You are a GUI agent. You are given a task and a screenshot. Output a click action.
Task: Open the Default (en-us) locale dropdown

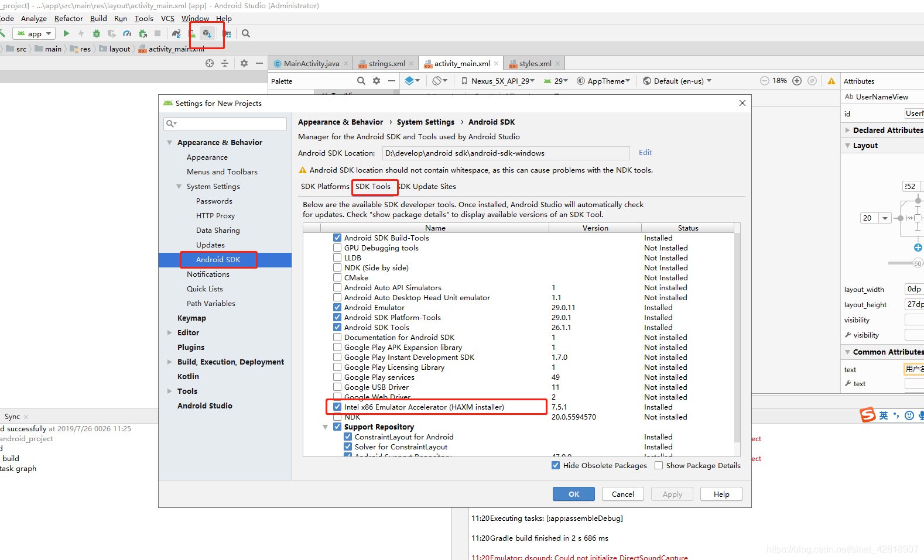tap(677, 81)
